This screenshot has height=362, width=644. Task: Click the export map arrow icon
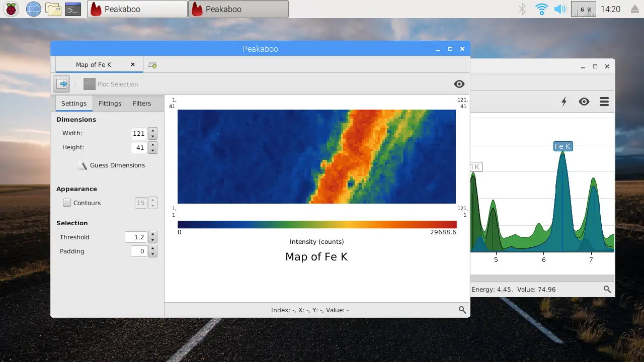tap(61, 84)
